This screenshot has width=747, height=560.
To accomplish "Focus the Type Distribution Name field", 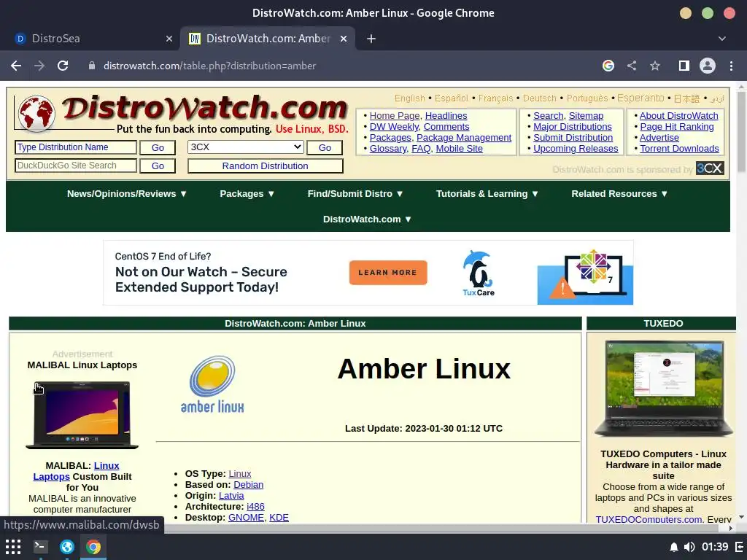I will 76,147.
